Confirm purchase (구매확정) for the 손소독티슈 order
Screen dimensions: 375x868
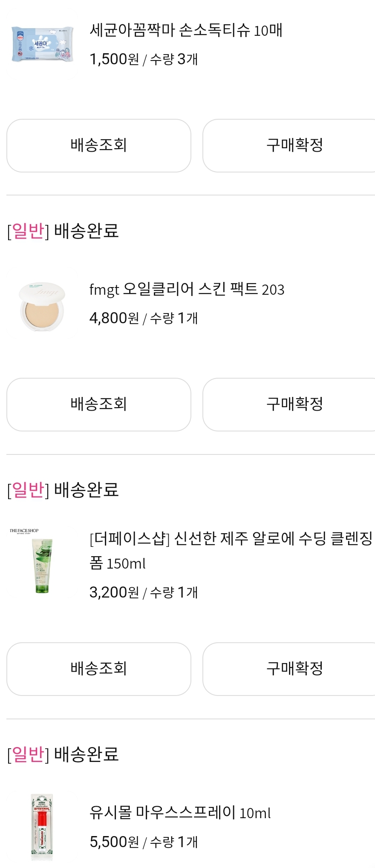[x=294, y=146]
